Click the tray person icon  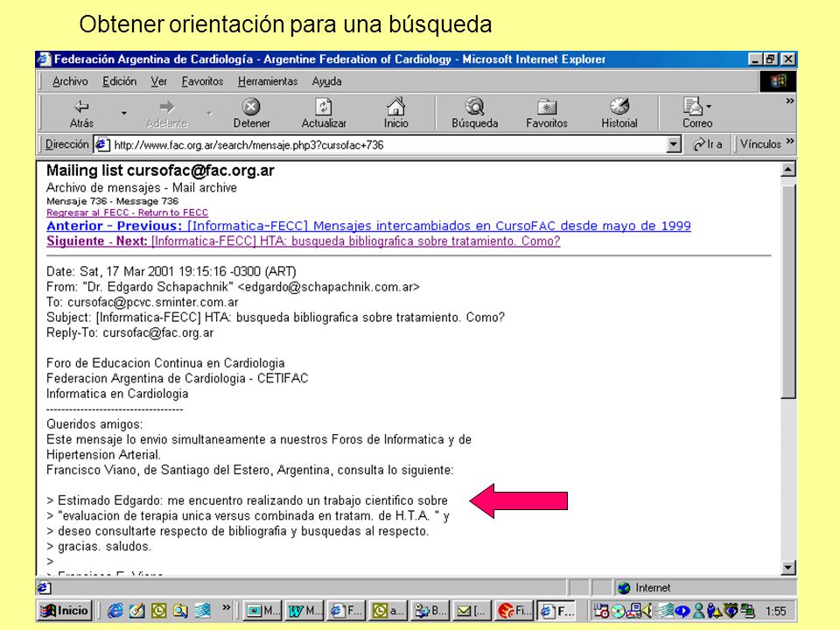pyautogui.click(x=698, y=610)
